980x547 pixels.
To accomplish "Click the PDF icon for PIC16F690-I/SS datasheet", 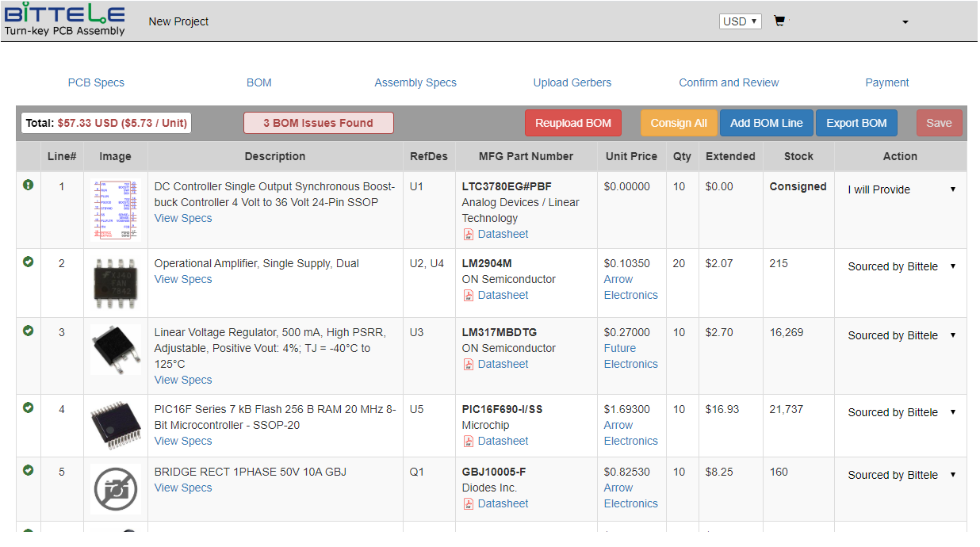I will pyautogui.click(x=469, y=442).
